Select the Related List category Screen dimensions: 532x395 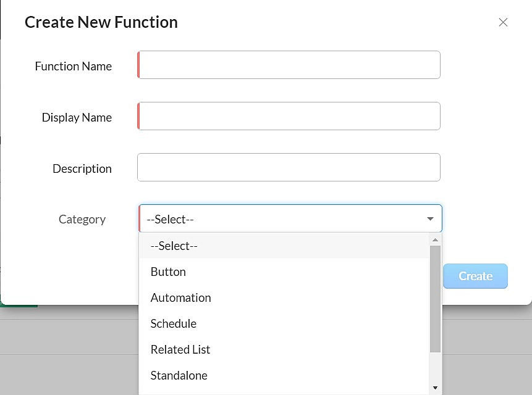coord(180,349)
